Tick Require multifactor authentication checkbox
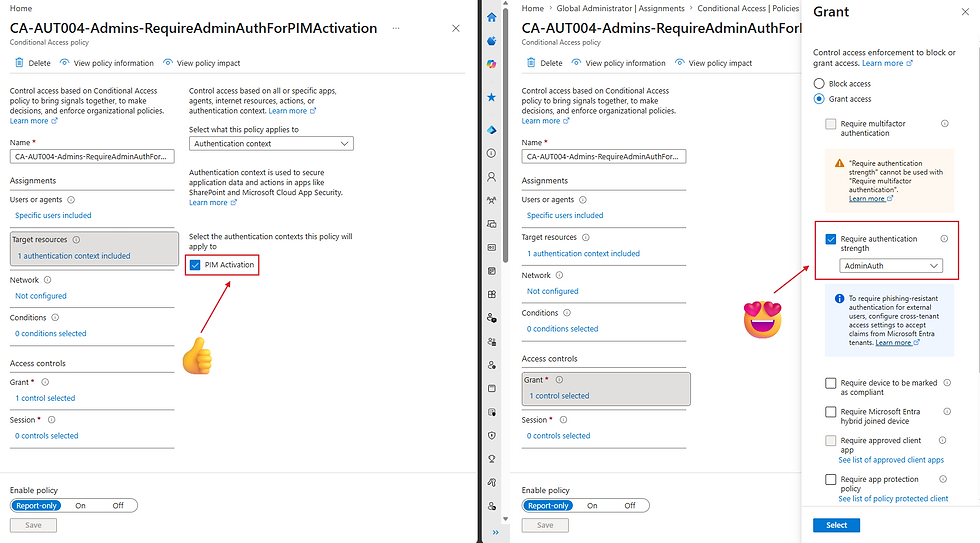The height and width of the screenshot is (543, 980). 831,124
